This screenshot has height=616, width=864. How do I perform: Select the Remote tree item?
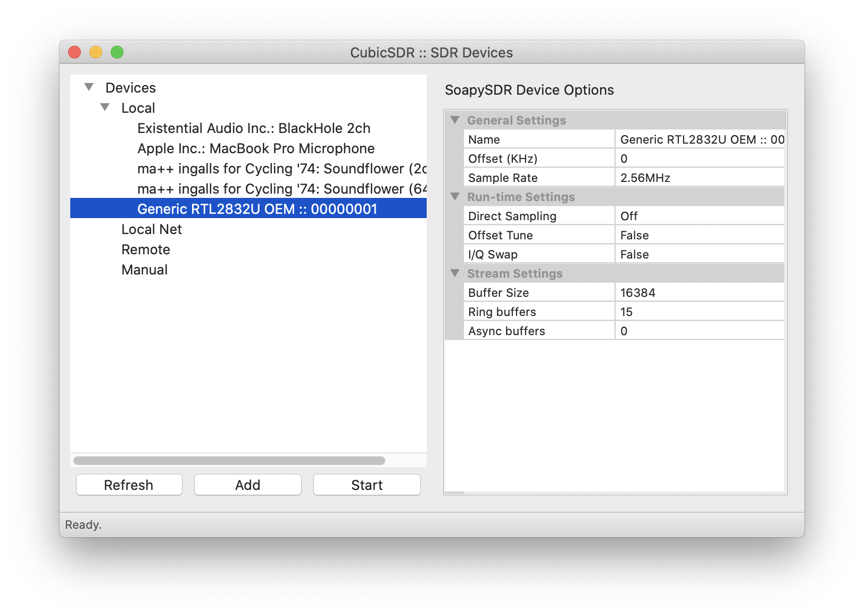(146, 249)
